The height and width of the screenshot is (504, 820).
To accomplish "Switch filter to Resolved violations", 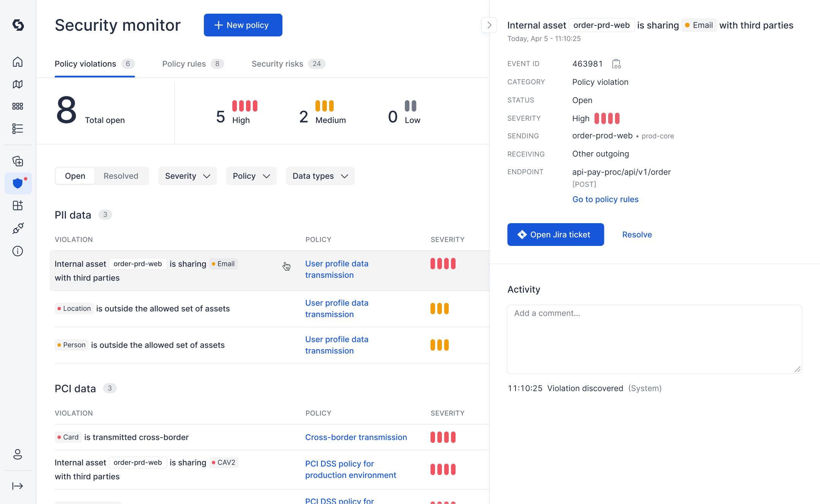I will pos(121,176).
